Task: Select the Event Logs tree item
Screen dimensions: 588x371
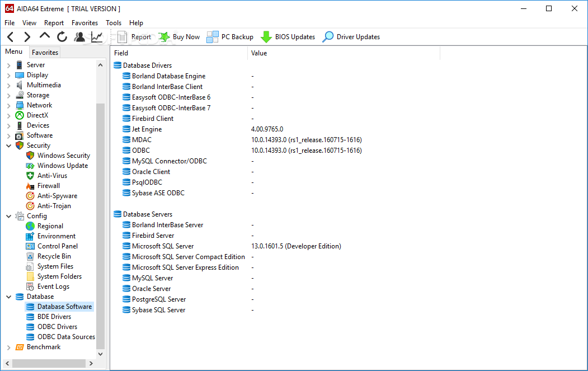Action: click(x=48, y=287)
